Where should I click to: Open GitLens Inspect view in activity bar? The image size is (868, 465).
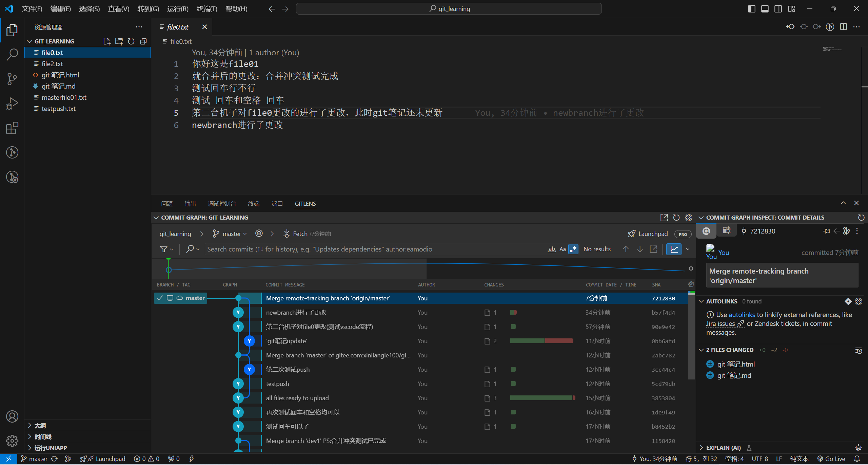(x=12, y=177)
